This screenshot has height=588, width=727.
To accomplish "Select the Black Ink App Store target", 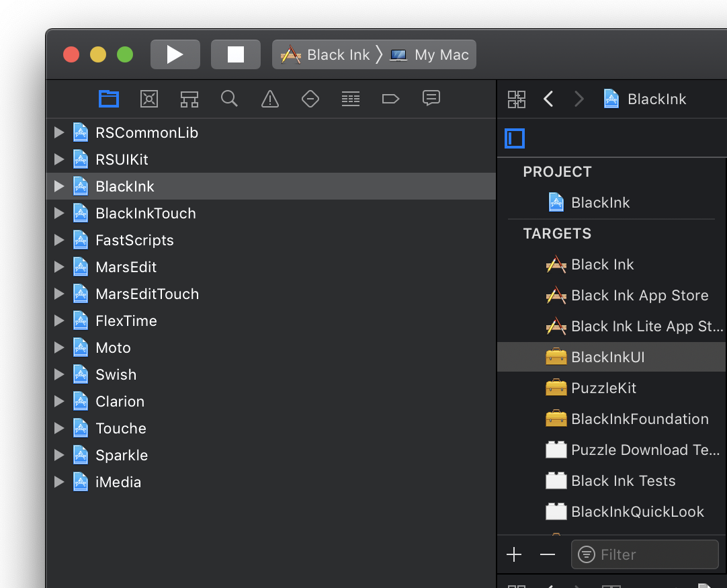I will pos(612,296).
